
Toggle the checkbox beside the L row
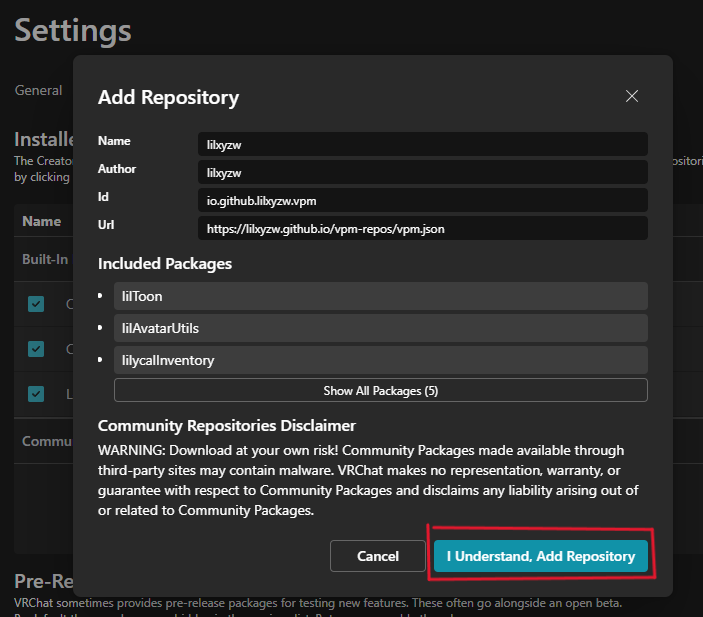pyautogui.click(x=36, y=394)
